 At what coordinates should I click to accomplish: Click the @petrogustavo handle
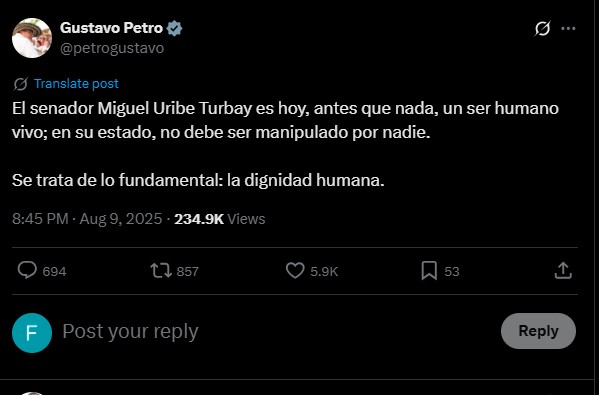pyautogui.click(x=112, y=49)
